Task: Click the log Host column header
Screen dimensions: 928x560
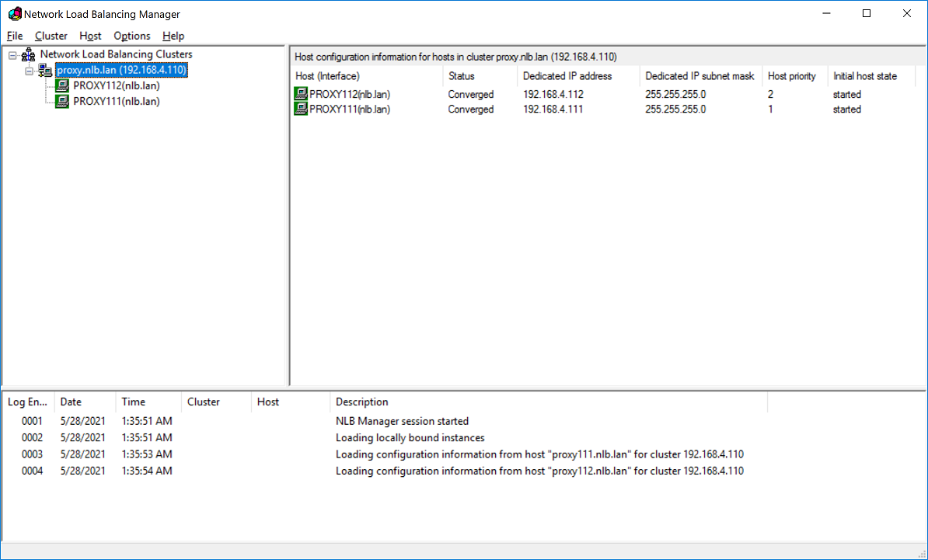Action: (291, 402)
